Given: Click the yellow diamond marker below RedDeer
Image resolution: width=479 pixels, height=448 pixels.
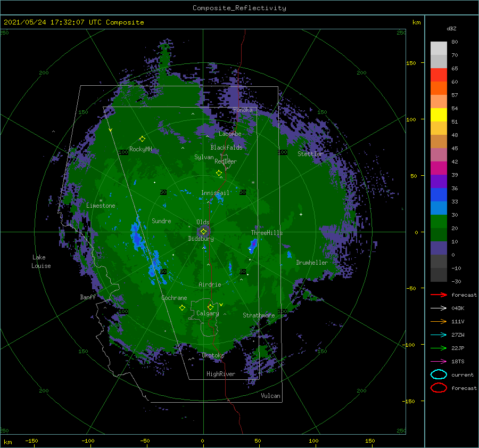Looking at the screenshot, I should [x=219, y=173].
